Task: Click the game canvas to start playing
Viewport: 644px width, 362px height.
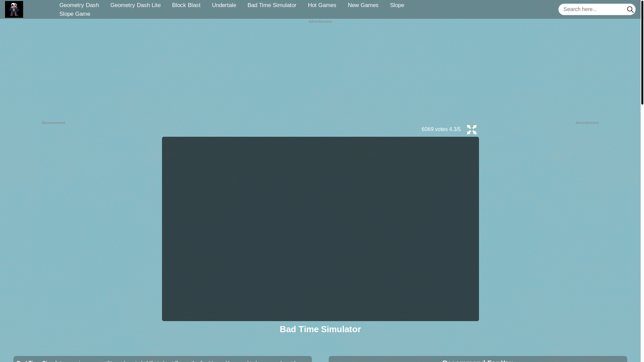Action: pos(320,229)
